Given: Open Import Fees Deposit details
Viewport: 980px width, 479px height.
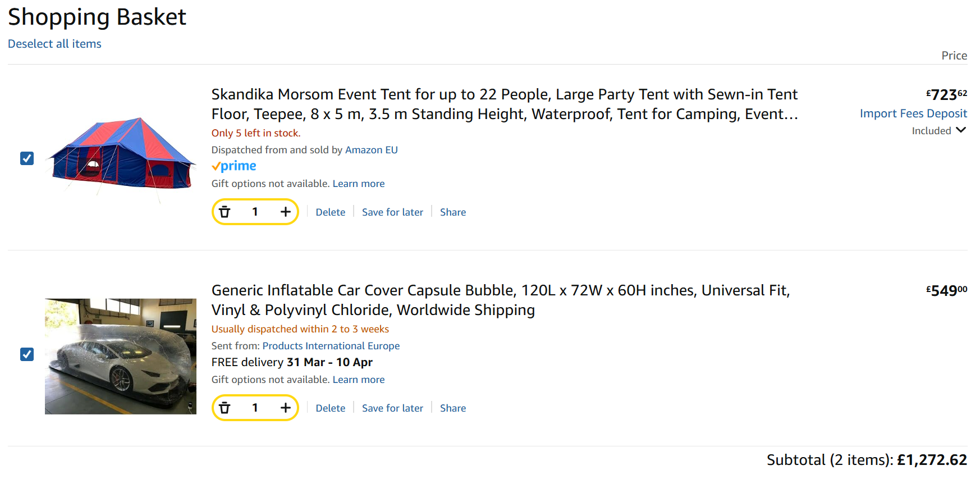Looking at the screenshot, I should (913, 113).
